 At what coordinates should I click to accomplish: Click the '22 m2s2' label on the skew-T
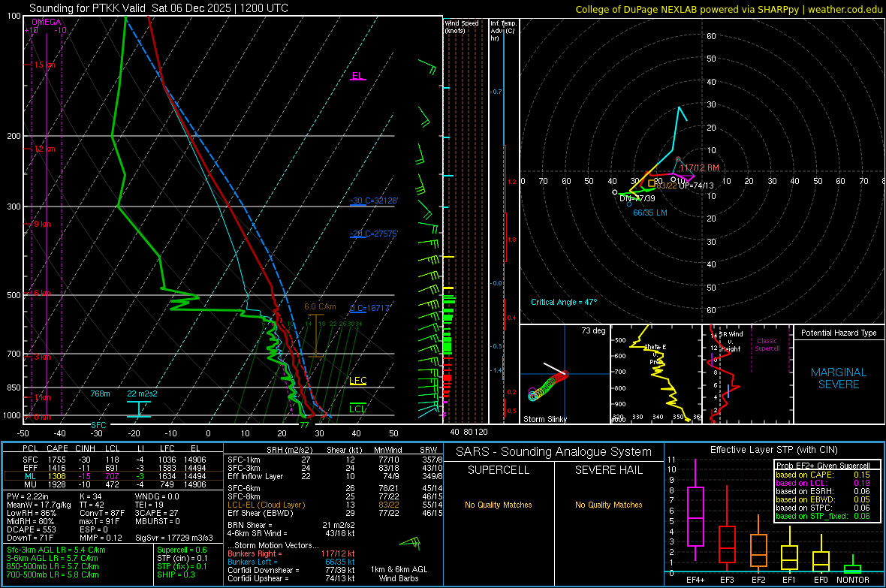point(143,394)
